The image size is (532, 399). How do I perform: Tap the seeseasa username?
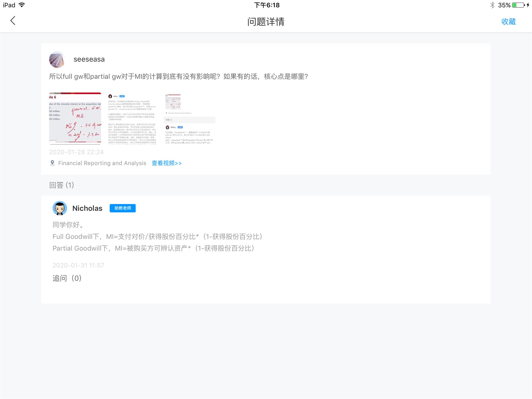click(89, 59)
